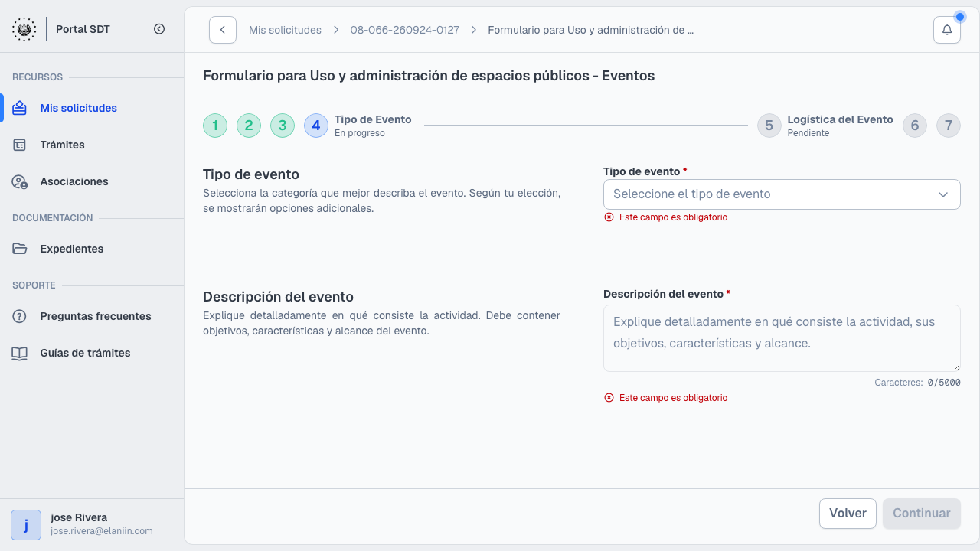Select step 7 in the stepper
Image resolution: width=980 pixels, height=551 pixels.
[x=949, y=126]
